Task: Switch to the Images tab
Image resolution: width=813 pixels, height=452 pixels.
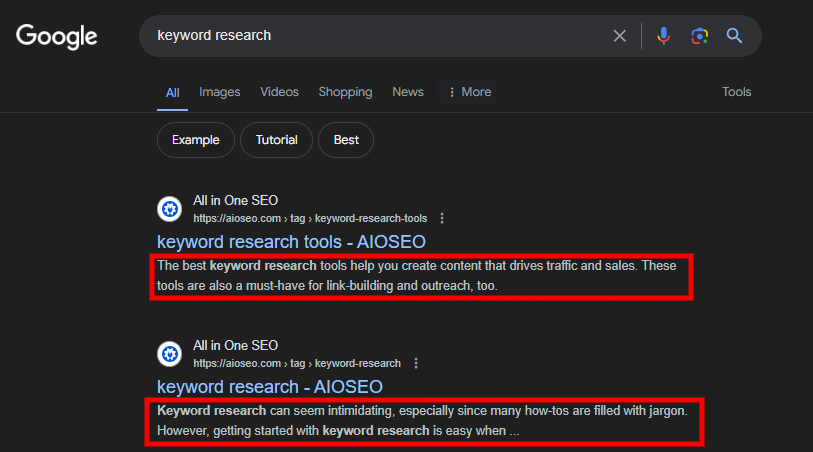Action: pos(220,92)
